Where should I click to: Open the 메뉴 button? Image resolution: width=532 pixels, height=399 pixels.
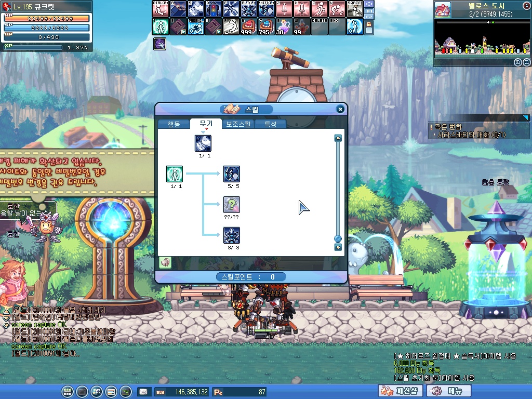click(x=448, y=391)
